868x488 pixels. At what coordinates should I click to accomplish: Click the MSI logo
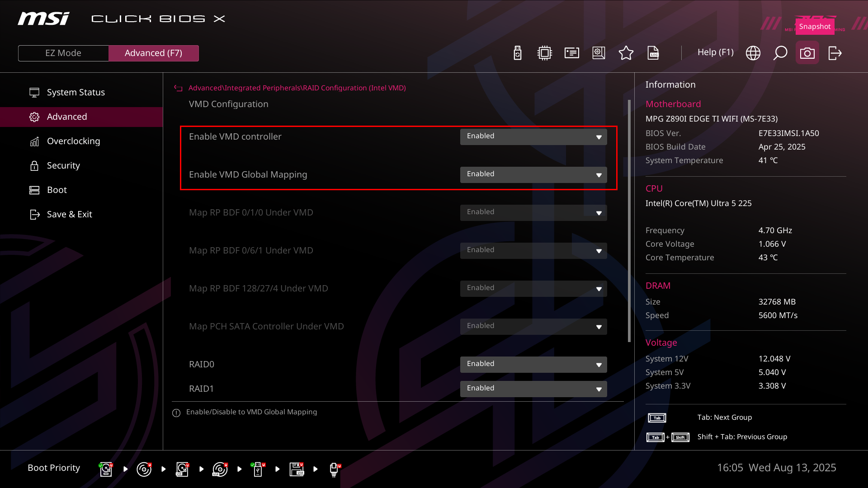[43, 19]
